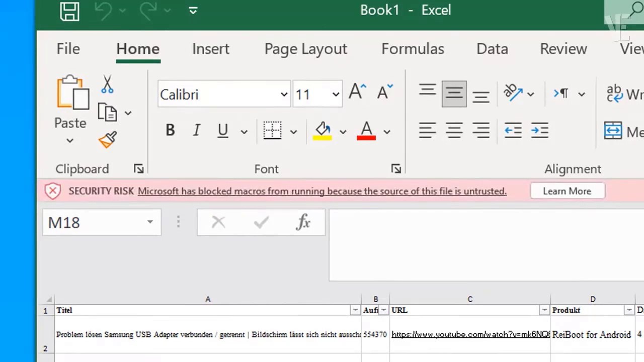
Task: Click the blocked macros warning link
Action: pyautogui.click(x=322, y=191)
